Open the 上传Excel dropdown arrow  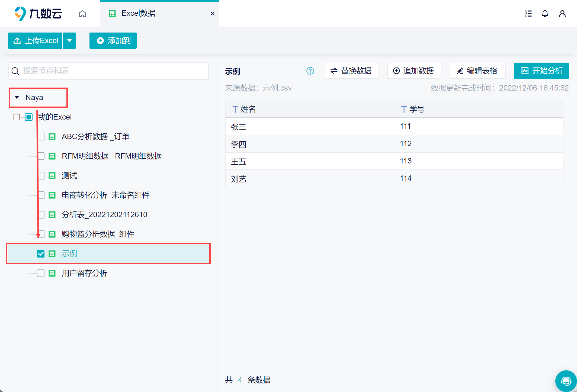click(x=69, y=41)
